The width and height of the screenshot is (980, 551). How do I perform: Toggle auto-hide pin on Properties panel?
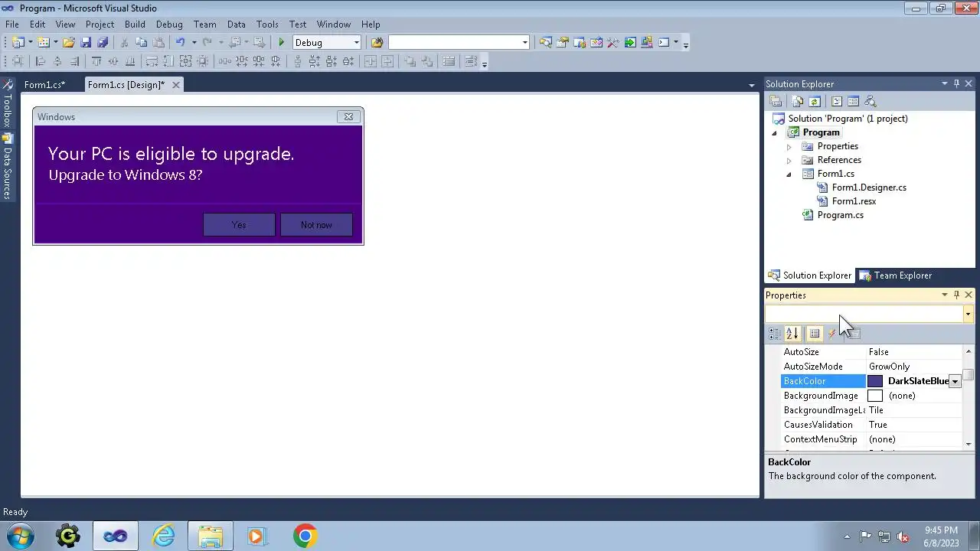click(x=956, y=295)
